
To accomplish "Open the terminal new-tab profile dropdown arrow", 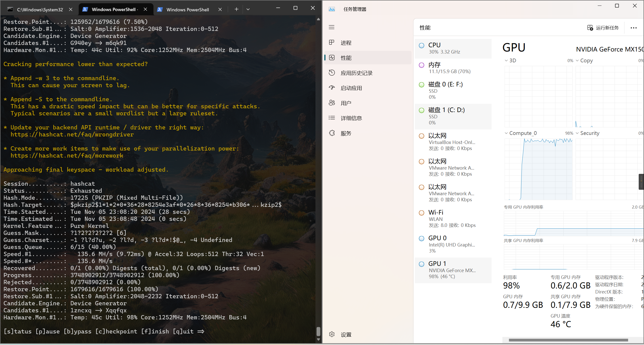I will point(248,9).
